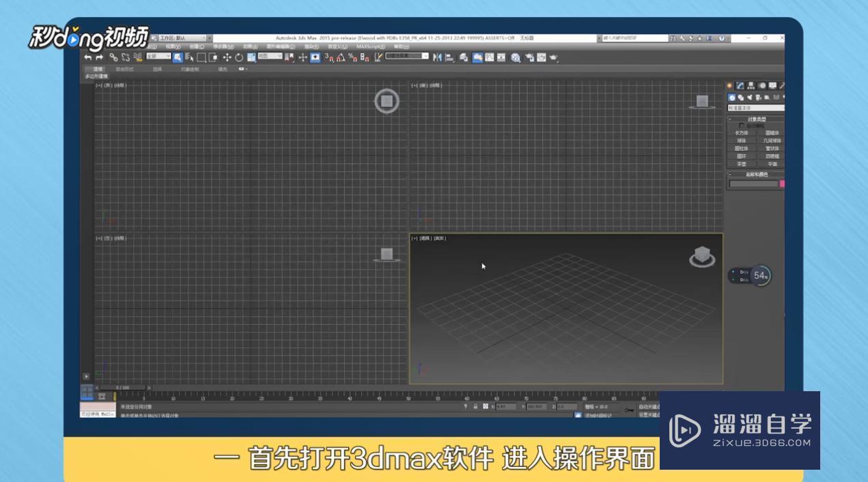The image size is (868, 482).
Task: Open the selection filter dropdown 全部
Action: [x=158, y=57]
